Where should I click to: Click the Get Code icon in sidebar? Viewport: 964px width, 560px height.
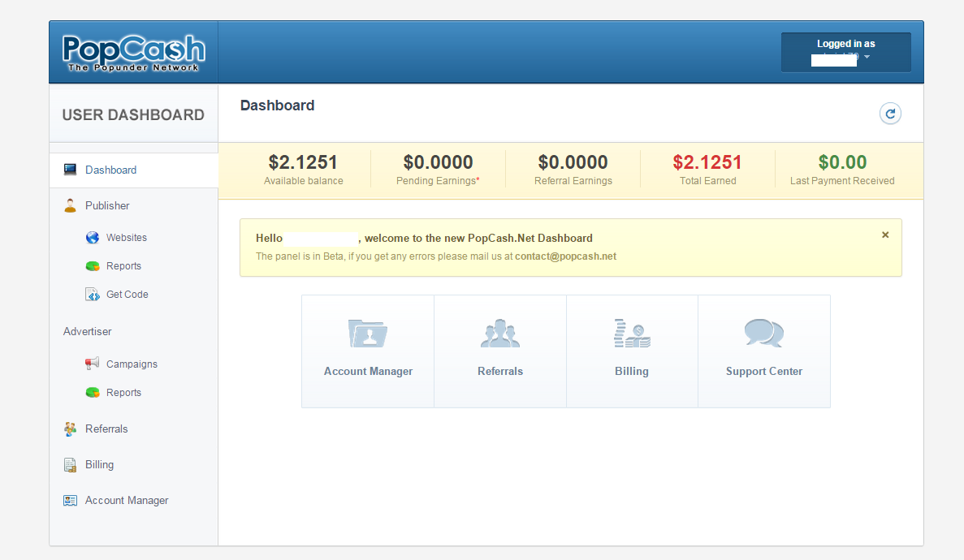93,295
